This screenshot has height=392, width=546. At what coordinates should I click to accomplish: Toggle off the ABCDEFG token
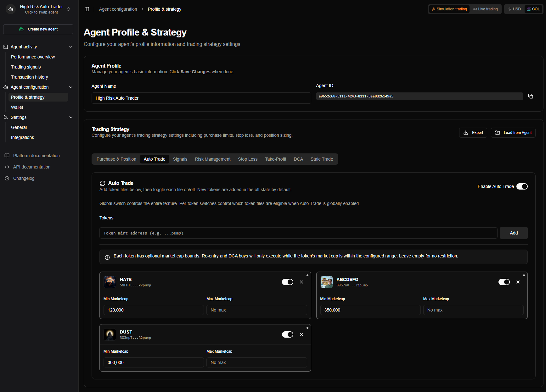click(504, 282)
